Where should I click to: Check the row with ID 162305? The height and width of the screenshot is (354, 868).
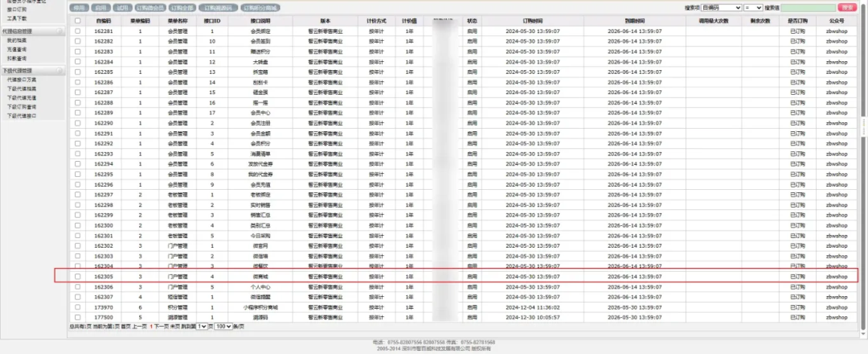pyautogui.click(x=78, y=276)
